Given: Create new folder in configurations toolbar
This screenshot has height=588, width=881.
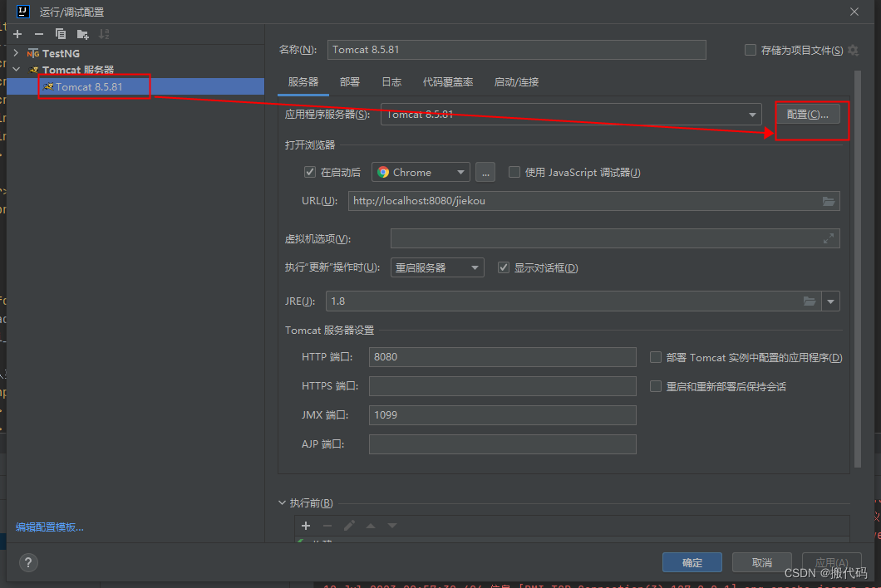Looking at the screenshot, I should (82, 34).
